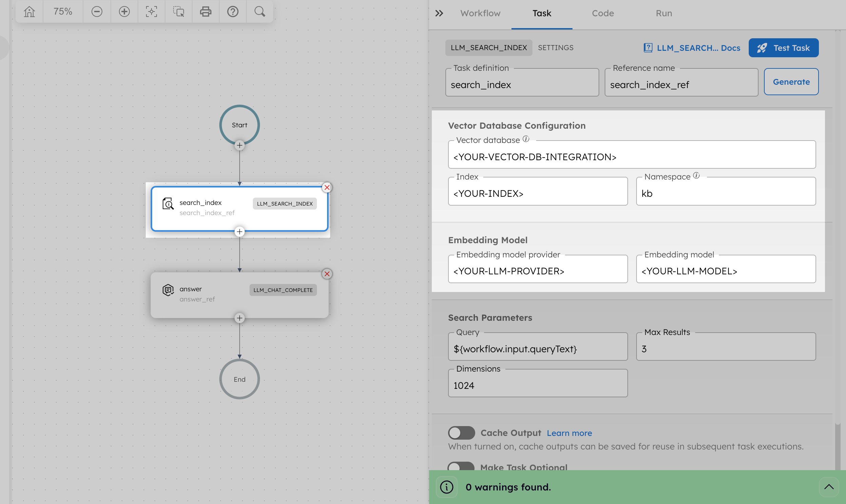Click the home icon in the canvas toolbar

point(29,11)
